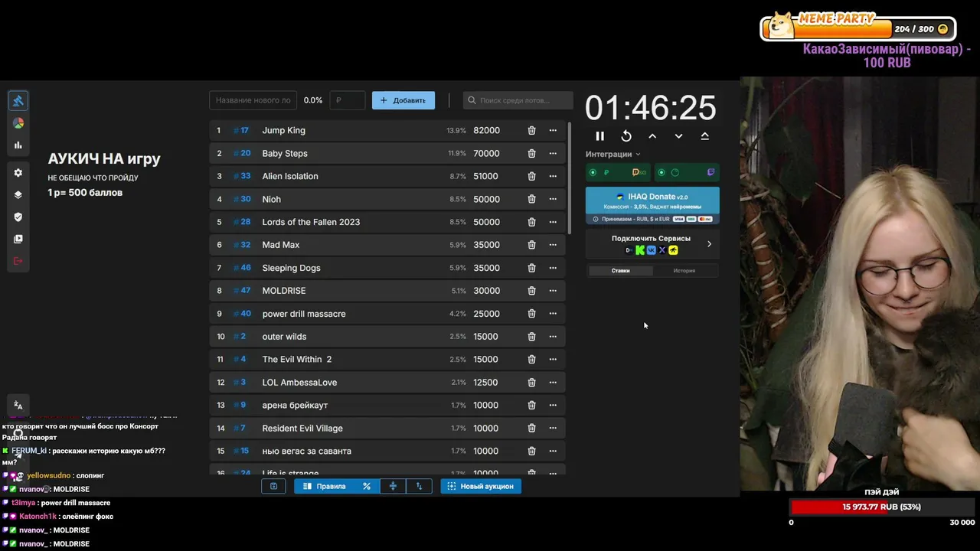This screenshot has height=551, width=980.
Task: Click the stacked layers sidebar icon
Action: pos(18,195)
